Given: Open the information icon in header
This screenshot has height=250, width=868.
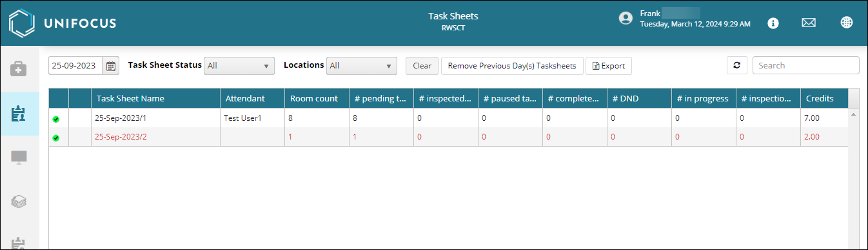Looking at the screenshot, I should tap(773, 23).
